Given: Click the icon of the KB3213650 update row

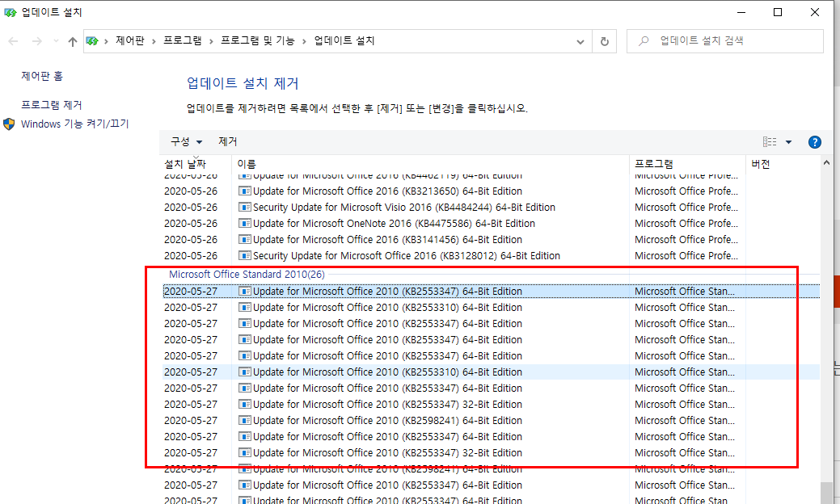Looking at the screenshot, I should click(x=245, y=191).
